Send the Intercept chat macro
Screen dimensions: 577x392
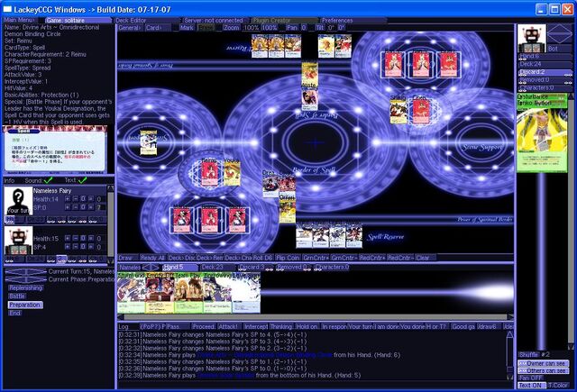click(256, 326)
